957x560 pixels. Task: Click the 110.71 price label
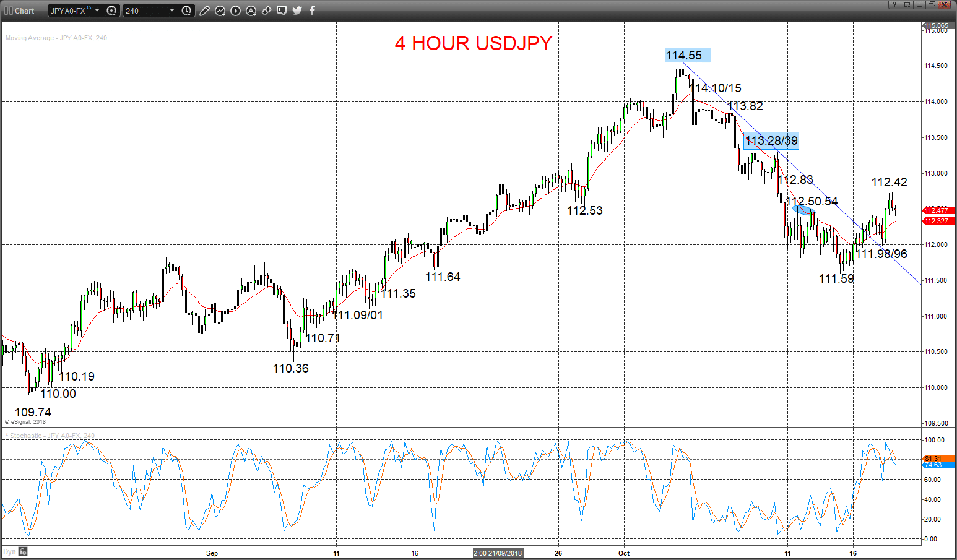pyautogui.click(x=323, y=338)
